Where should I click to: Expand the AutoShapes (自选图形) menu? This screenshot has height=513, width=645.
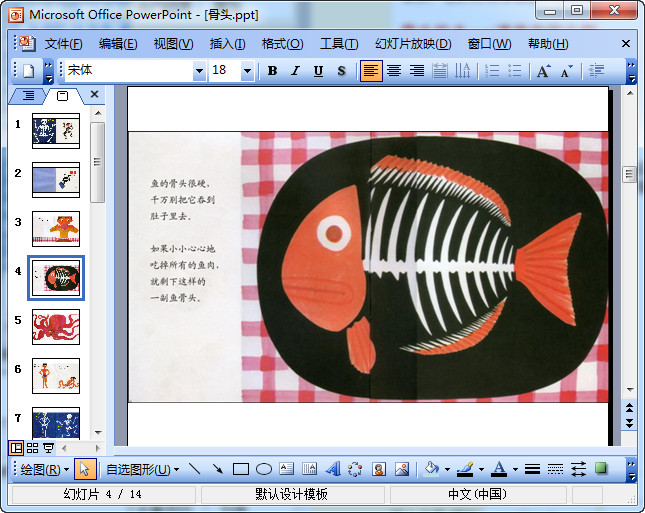point(142,469)
